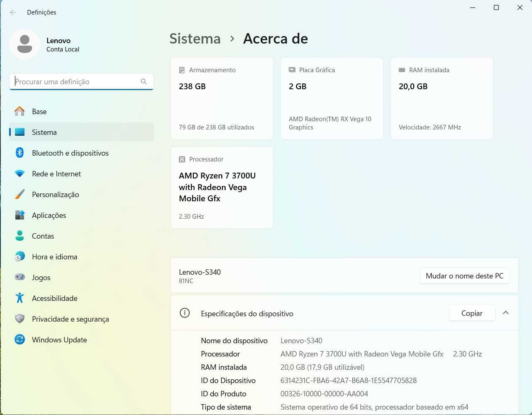Screen dimensions: 532x415
Task: Collapse Especificações do dispositivo chevron
Action: pyautogui.click(x=505, y=313)
